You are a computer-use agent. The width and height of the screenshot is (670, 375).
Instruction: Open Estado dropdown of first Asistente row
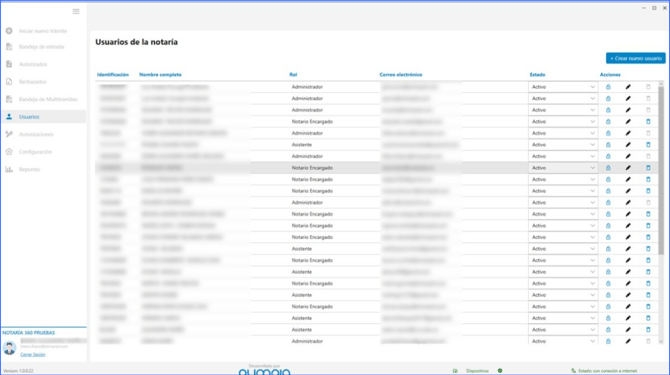[x=563, y=145]
